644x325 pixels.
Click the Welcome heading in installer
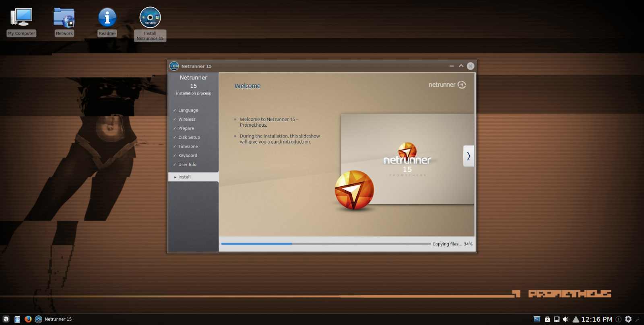coord(248,86)
